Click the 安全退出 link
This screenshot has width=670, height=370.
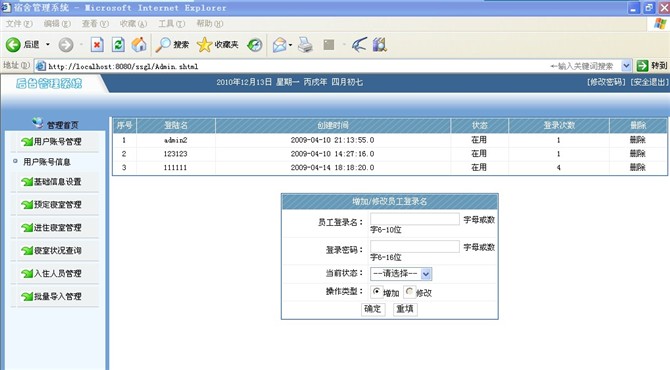(649, 82)
